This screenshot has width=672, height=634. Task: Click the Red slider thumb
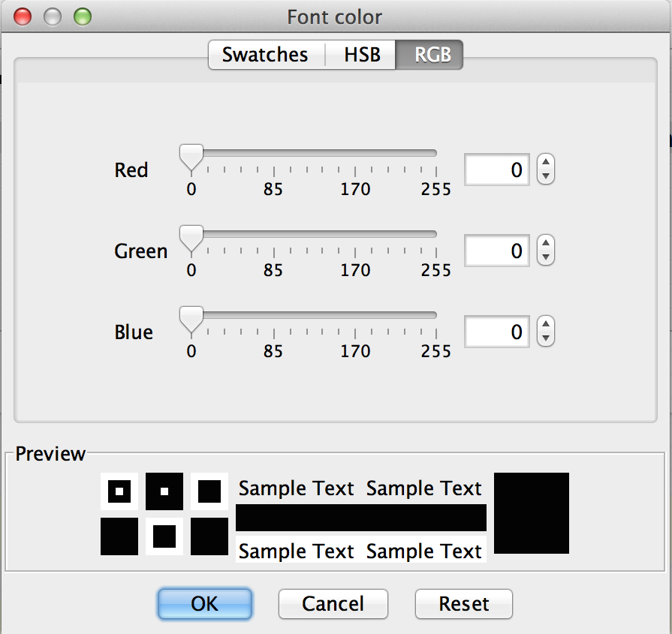[x=192, y=157]
